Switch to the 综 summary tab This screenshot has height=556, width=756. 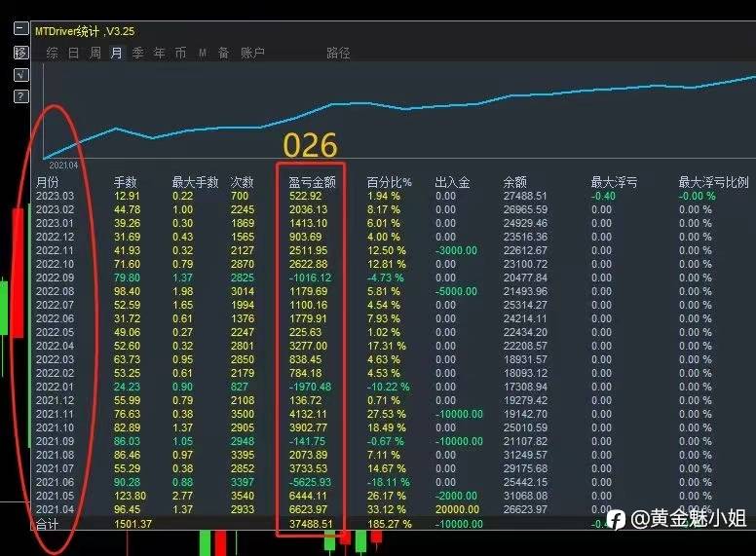point(52,53)
